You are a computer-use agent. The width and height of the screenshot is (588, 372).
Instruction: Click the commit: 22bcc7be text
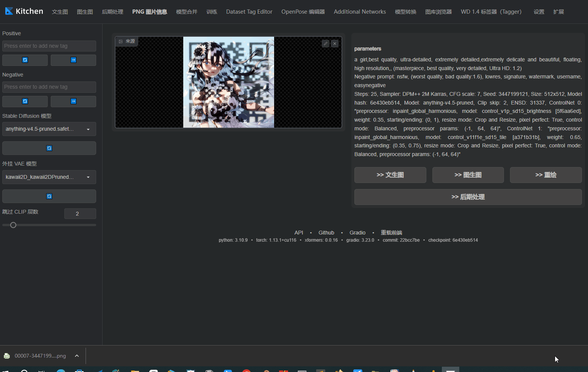coord(401,240)
